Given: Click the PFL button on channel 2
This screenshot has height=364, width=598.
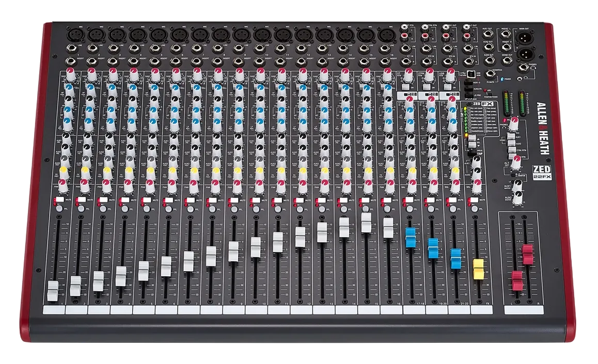Looking at the screenshot, I should (81, 209).
